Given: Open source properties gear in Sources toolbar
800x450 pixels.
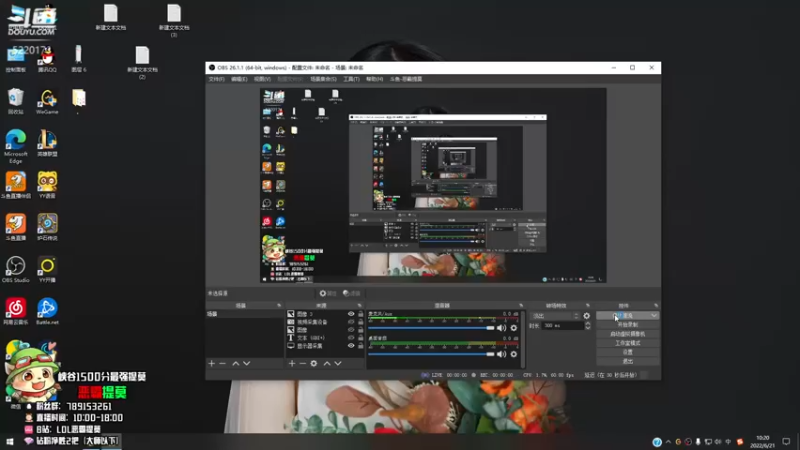Looking at the screenshot, I should coord(314,363).
